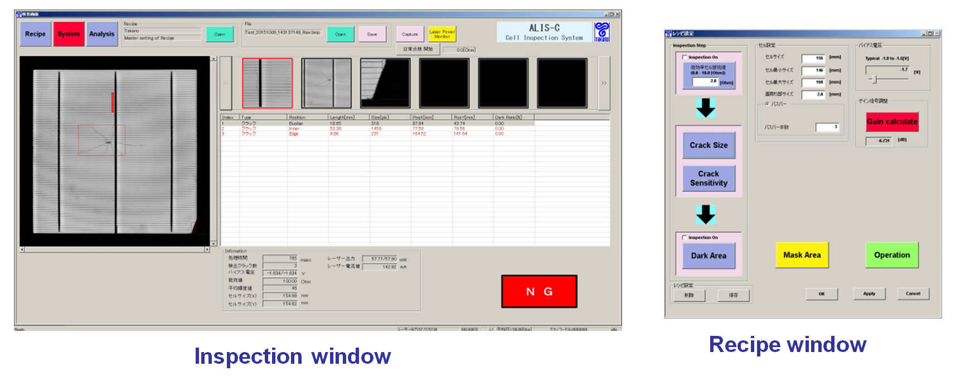Click the red System tab
Viewport: 980px width, 376px height.
(x=69, y=34)
